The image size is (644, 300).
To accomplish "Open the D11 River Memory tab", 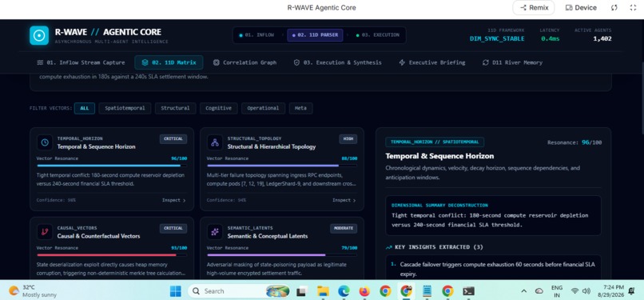I will tap(512, 62).
